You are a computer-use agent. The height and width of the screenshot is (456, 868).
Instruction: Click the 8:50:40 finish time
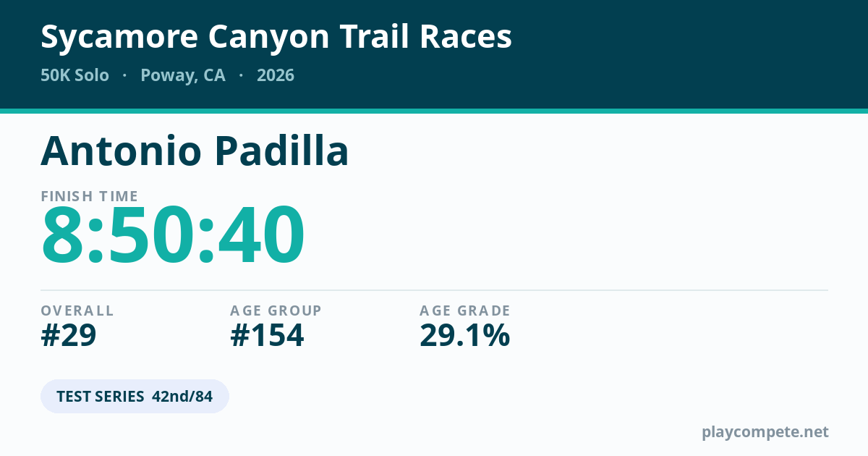(x=173, y=237)
